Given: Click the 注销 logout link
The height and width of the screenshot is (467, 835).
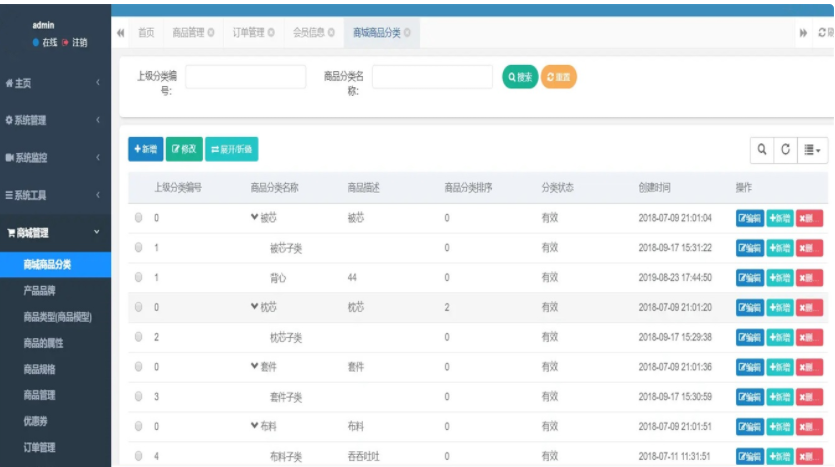Looking at the screenshot, I should click(75, 43).
